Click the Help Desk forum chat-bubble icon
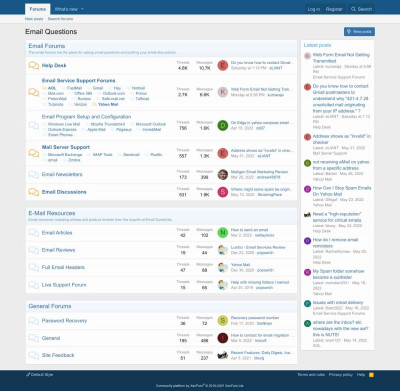Image resolution: width=400 pixels, height=391 pixels. tap(34, 65)
